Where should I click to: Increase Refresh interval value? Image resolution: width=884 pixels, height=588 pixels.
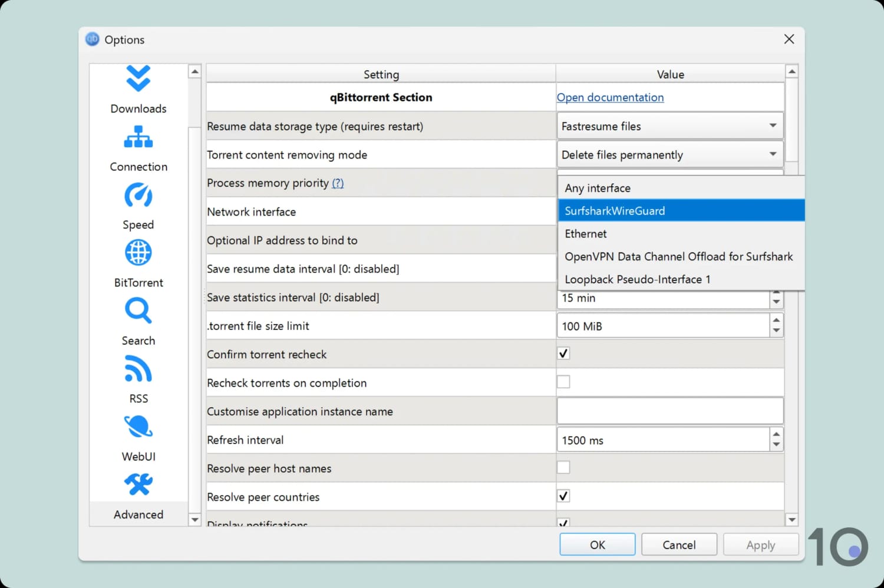(x=776, y=434)
